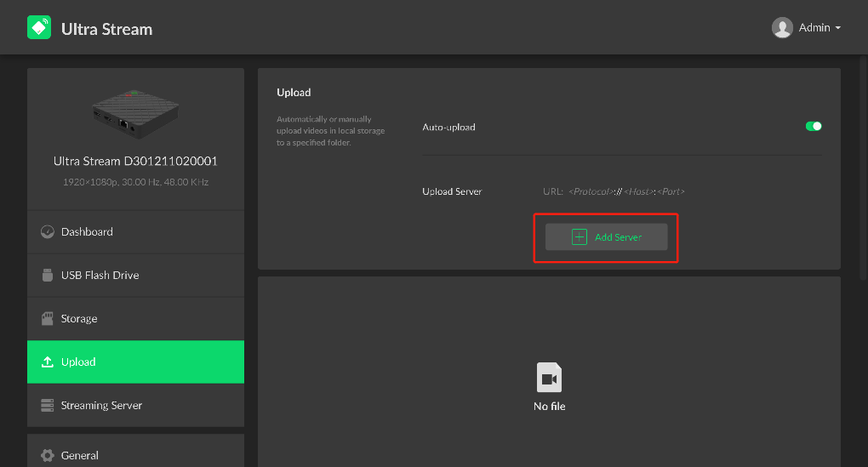The width and height of the screenshot is (868, 467).
Task: Click the plus icon on Add Server
Action: click(579, 236)
